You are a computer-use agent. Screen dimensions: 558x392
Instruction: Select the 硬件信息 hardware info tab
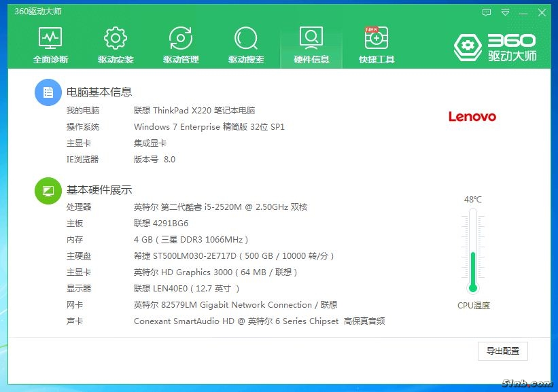311,46
